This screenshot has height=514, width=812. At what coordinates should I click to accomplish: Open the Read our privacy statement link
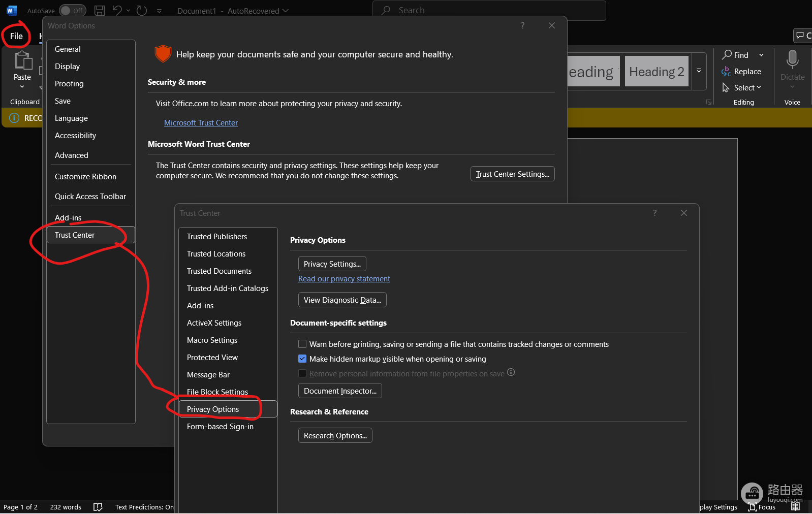coord(344,279)
